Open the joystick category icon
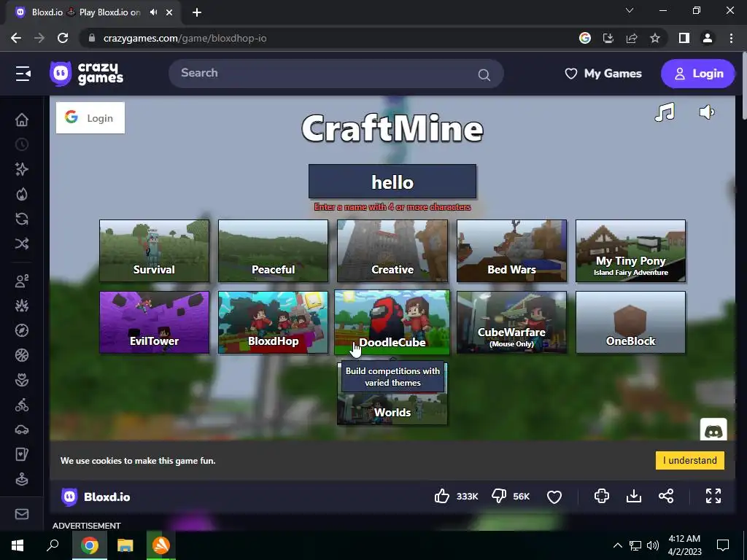747x560 pixels. (22, 480)
